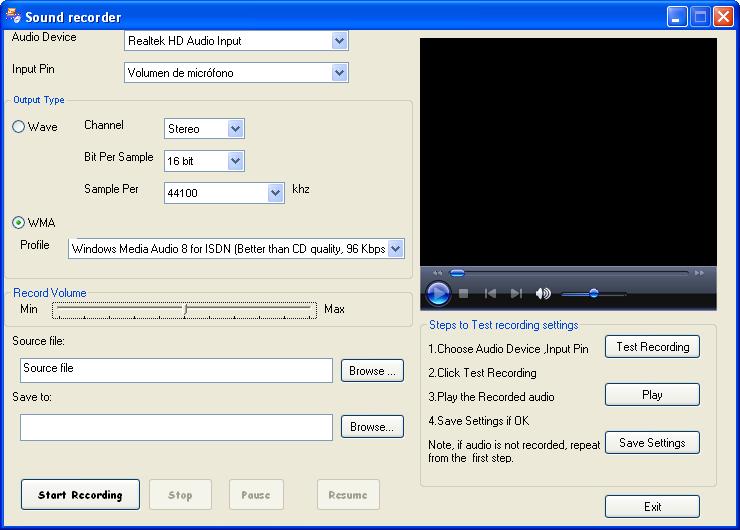The image size is (740, 530).
Task: Click the previous track icon
Action: tap(490, 294)
